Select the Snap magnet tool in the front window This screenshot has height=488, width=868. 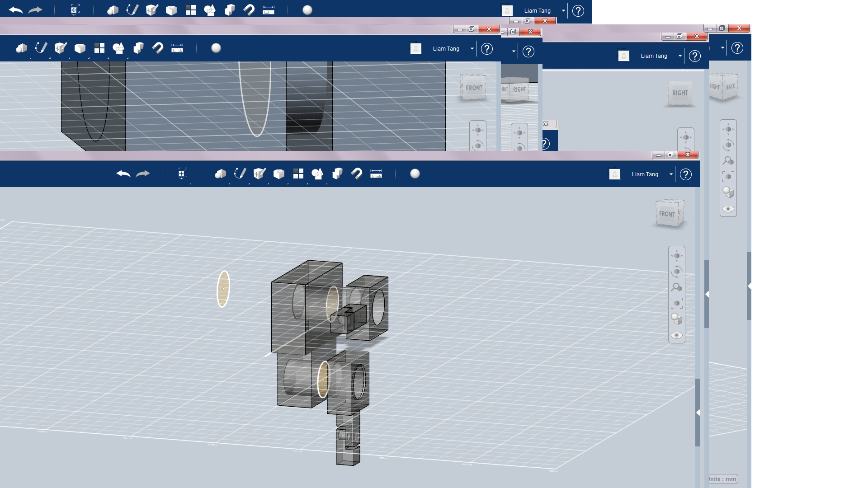coord(357,174)
